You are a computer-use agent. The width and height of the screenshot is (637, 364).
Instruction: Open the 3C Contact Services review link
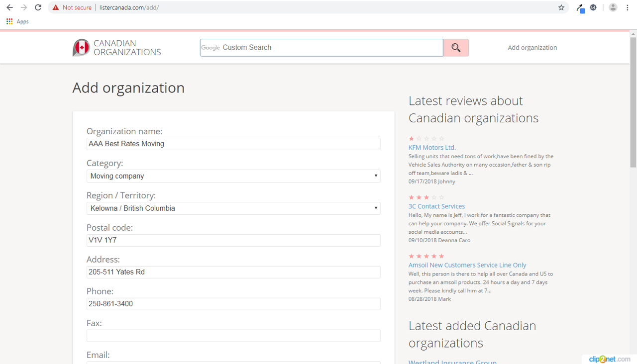tap(436, 206)
